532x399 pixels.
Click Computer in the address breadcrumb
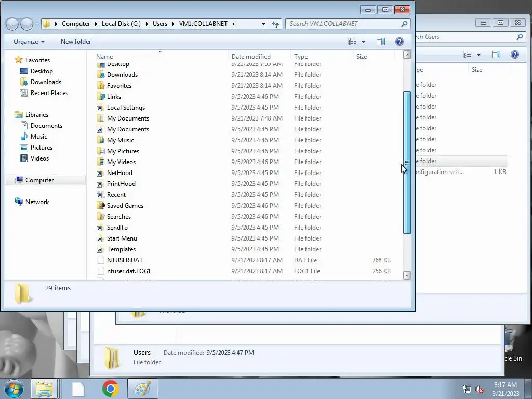click(x=76, y=24)
